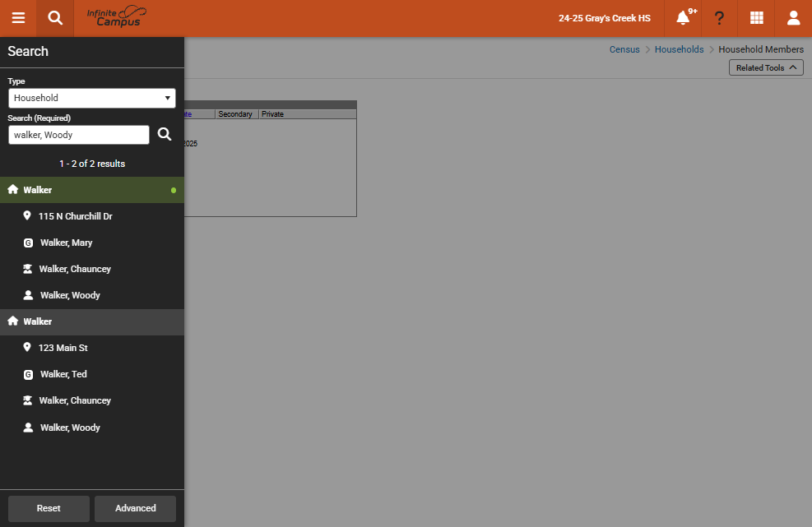Click the Secondary column header
This screenshot has height=527, width=812.
(x=235, y=114)
